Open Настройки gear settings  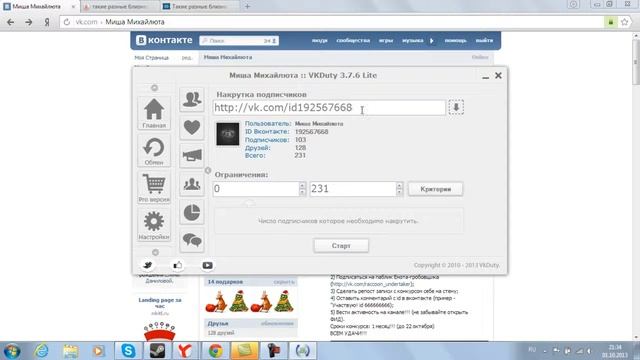[154, 225]
